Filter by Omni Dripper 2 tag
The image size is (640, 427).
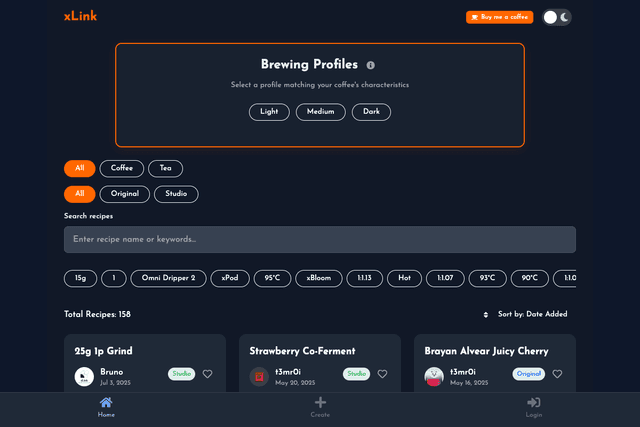tap(170, 278)
